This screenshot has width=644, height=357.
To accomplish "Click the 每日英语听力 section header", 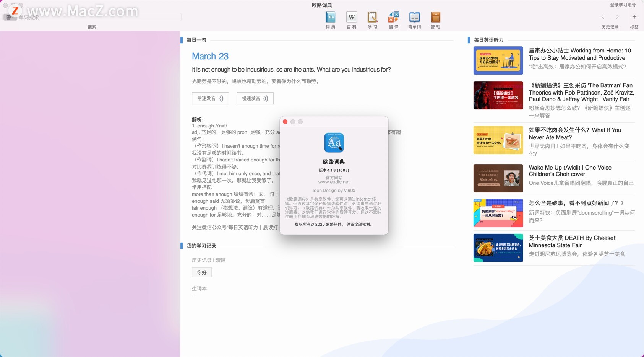I will pyautogui.click(x=488, y=40).
